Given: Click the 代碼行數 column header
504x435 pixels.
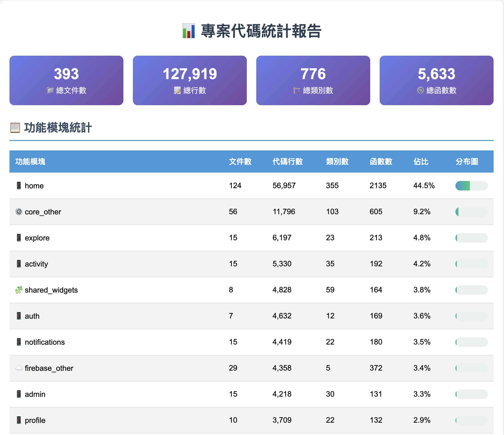Looking at the screenshot, I should pos(287,162).
